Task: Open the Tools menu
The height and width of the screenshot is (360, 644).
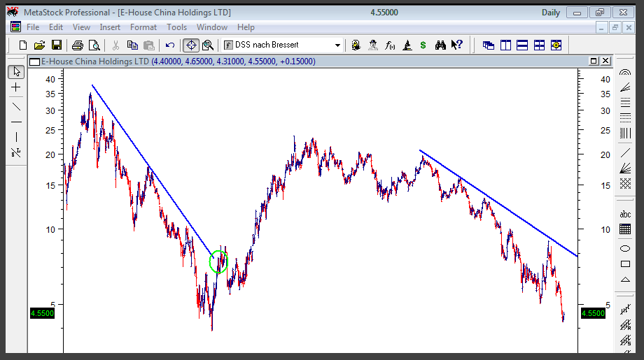Action: pyautogui.click(x=176, y=27)
